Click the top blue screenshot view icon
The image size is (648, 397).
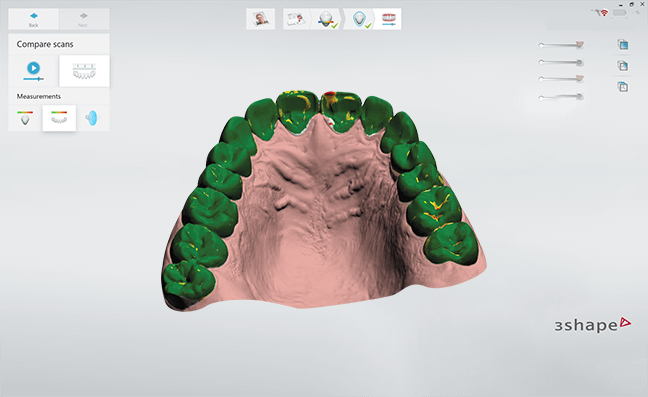click(623, 44)
